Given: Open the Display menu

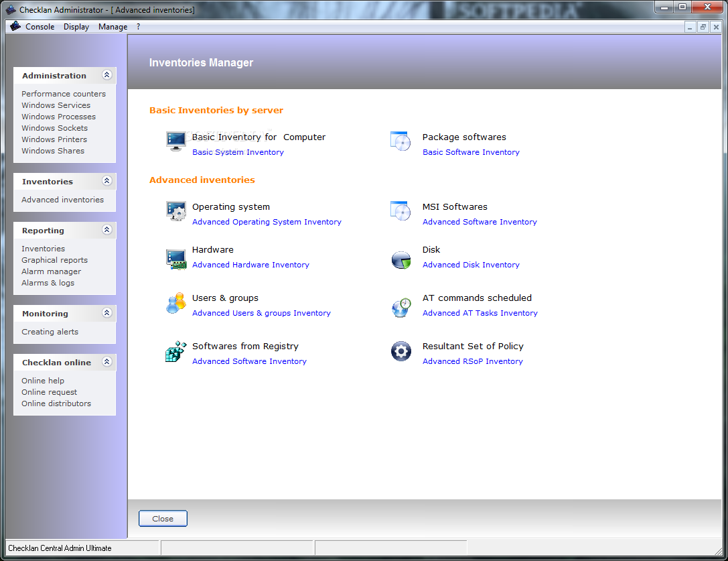Looking at the screenshot, I should point(76,27).
